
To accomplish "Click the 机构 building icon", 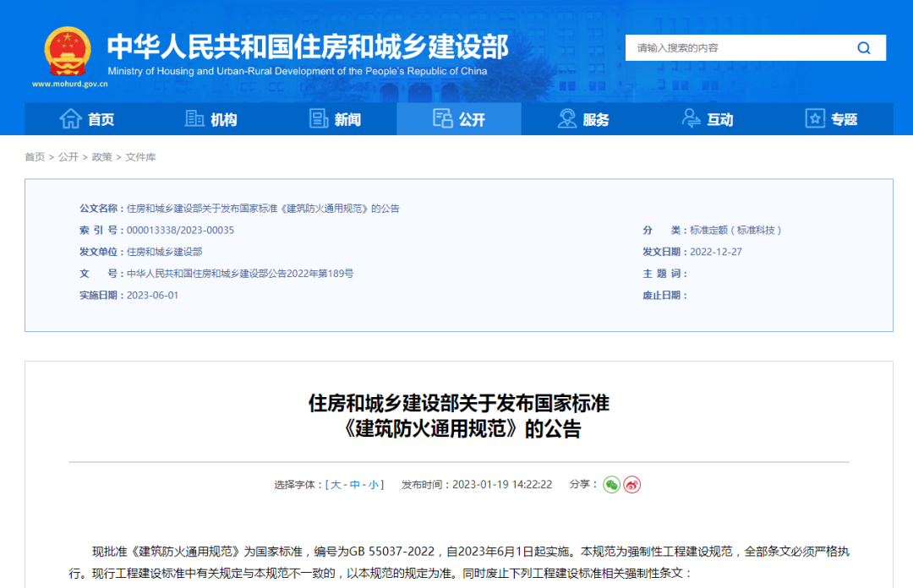I will point(194,118).
